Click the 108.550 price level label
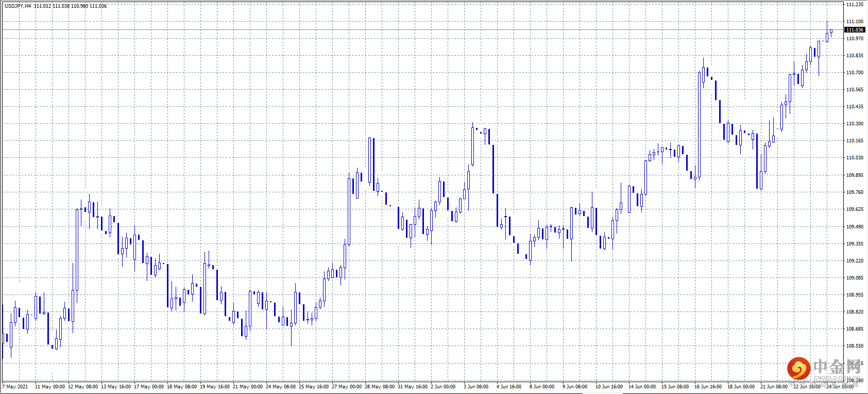Image resolution: width=868 pixels, height=394 pixels. tap(855, 346)
